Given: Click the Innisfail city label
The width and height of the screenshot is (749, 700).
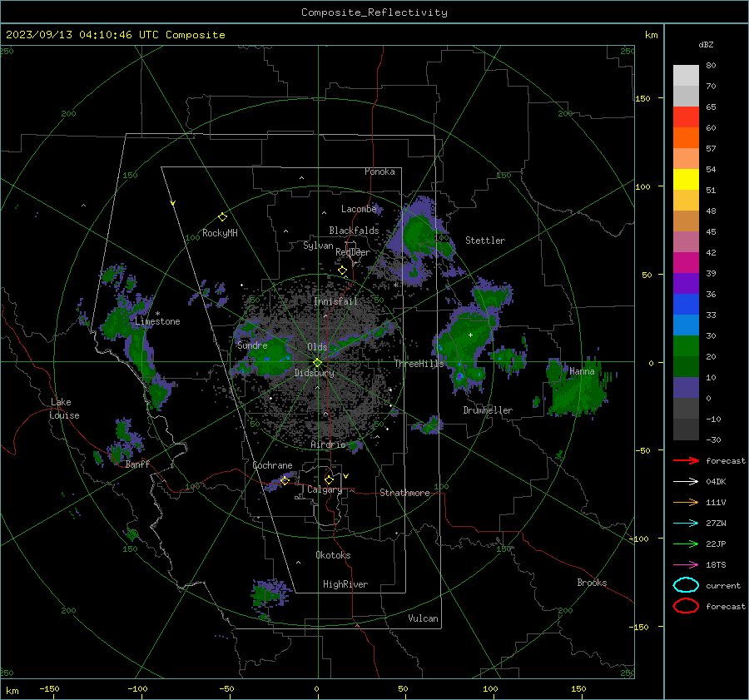Looking at the screenshot, I should click(x=336, y=301).
